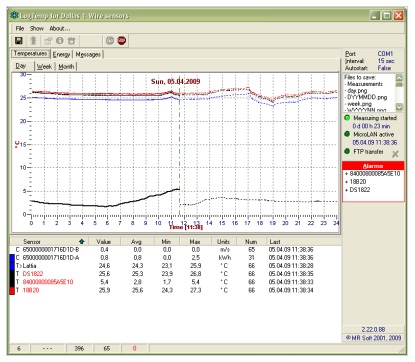Screen dimensions: 415x362
Task: Expand alarm entry 84000800085A5E10
Action: point(373,174)
